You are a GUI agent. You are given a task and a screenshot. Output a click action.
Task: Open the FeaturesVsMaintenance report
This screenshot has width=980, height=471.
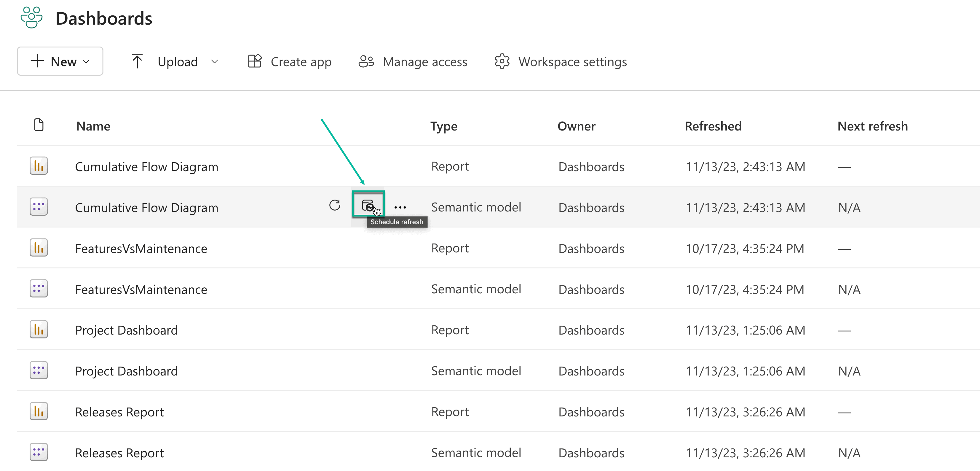141,248
